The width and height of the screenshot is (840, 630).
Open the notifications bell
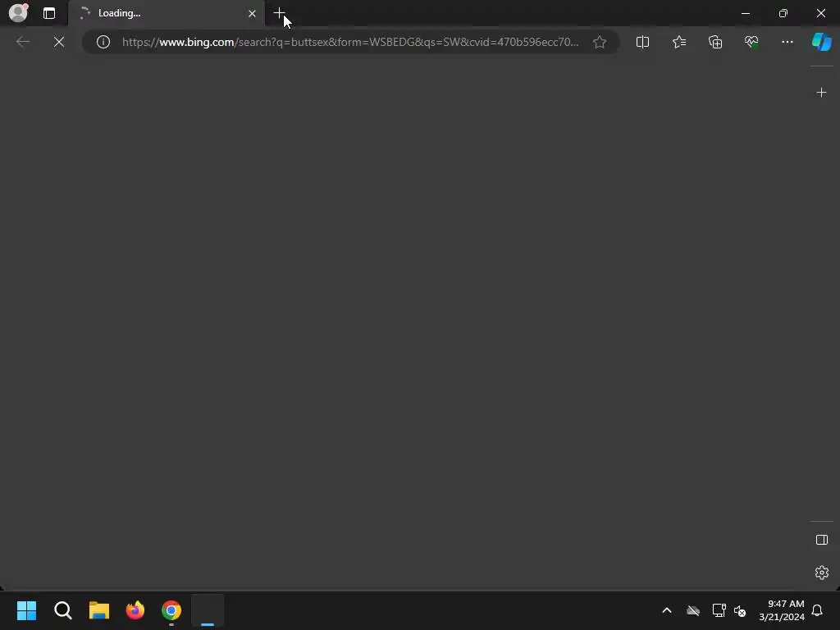tap(817, 610)
